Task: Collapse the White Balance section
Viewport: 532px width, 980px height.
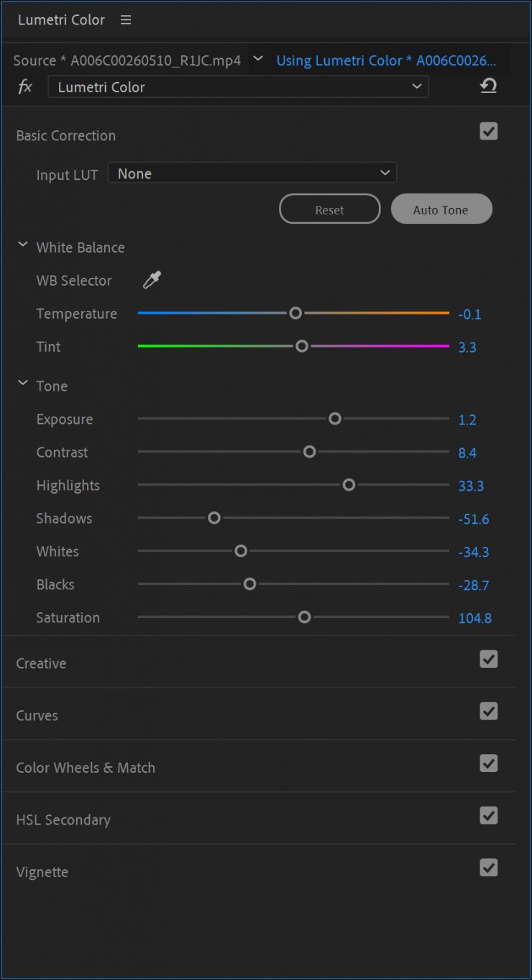Action: pyautogui.click(x=23, y=246)
